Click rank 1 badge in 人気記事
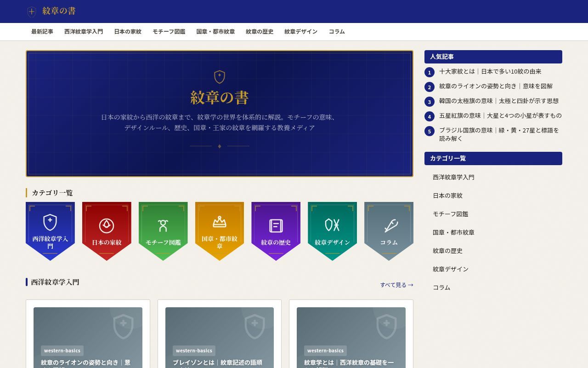This screenshot has height=368, width=588. (430, 72)
